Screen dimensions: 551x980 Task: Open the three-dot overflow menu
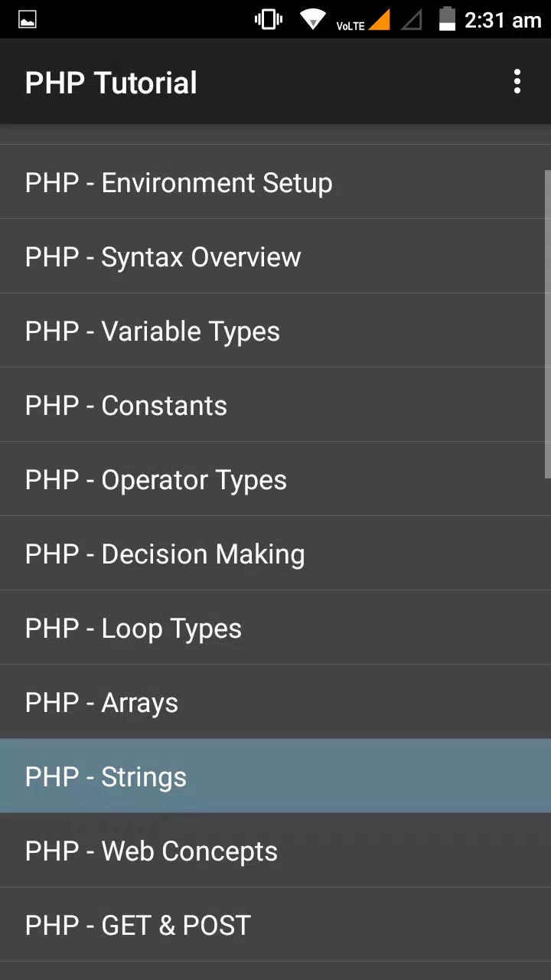pyautogui.click(x=517, y=82)
